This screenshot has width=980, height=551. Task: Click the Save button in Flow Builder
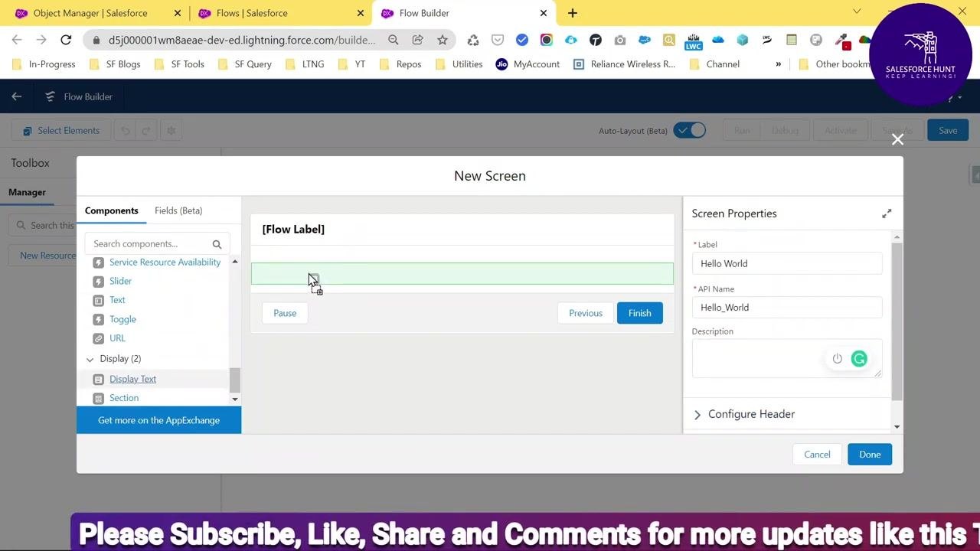click(x=948, y=130)
